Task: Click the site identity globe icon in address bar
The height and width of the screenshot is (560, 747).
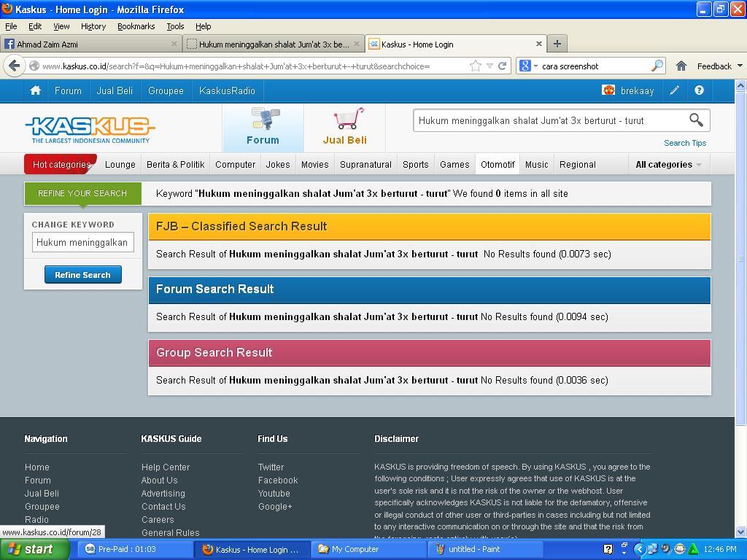Action: pos(34,66)
